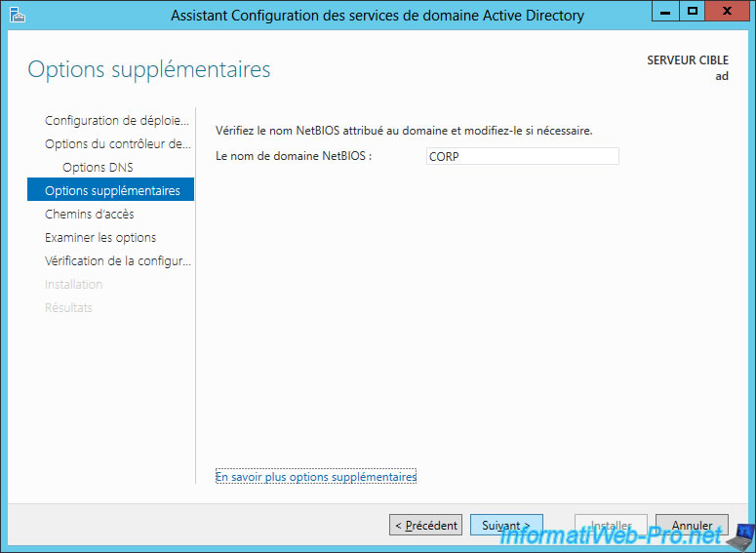
Task: Click the Installer button
Action: tap(611, 525)
